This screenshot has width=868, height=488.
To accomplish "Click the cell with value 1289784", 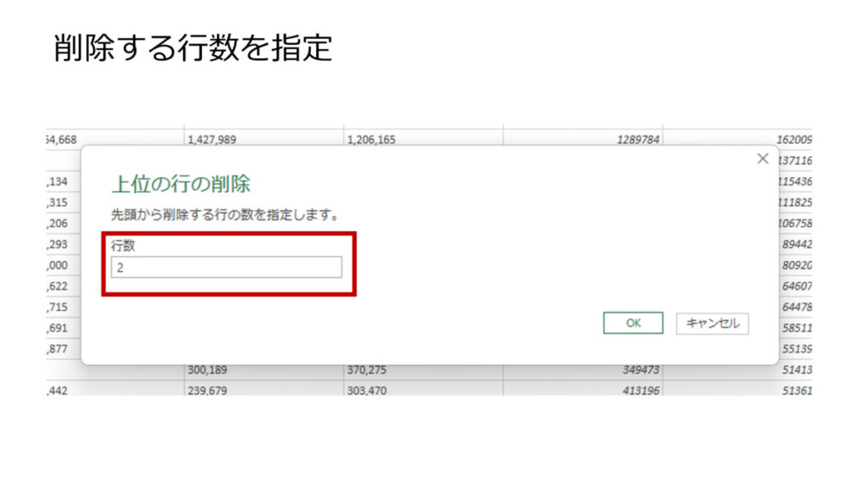I will [x=582, y=139].
